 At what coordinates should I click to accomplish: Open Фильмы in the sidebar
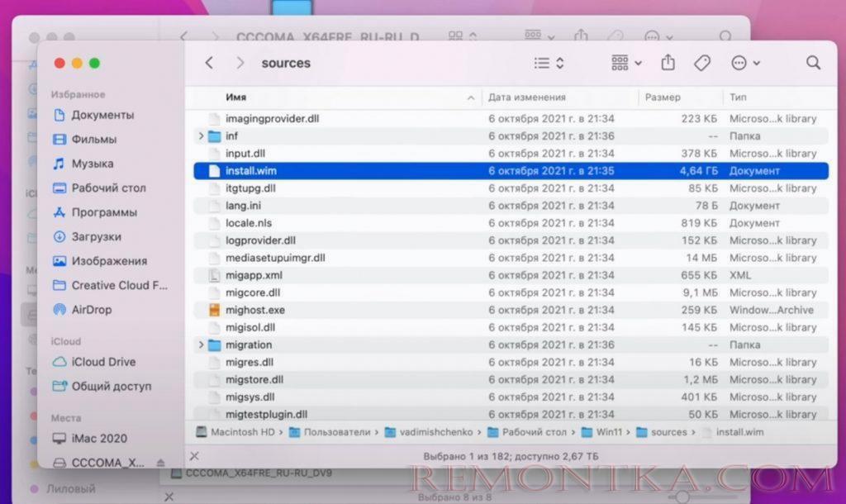coord(84,140)
